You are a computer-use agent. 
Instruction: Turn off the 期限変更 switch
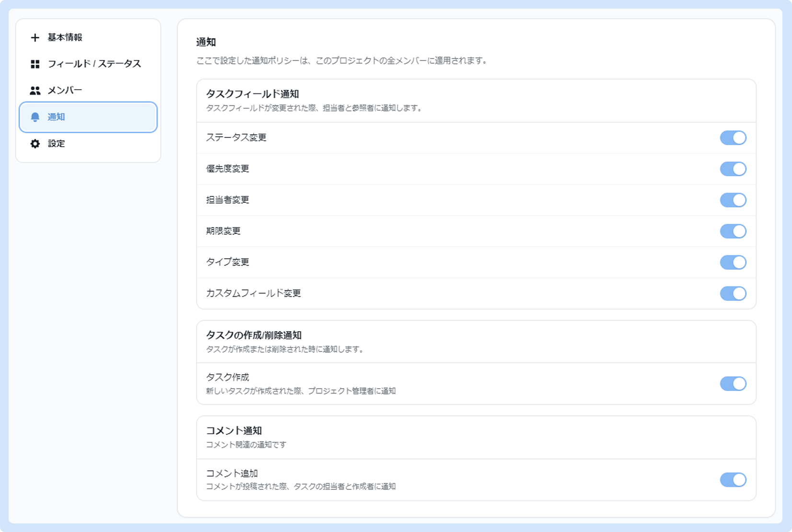click(733, 231)
